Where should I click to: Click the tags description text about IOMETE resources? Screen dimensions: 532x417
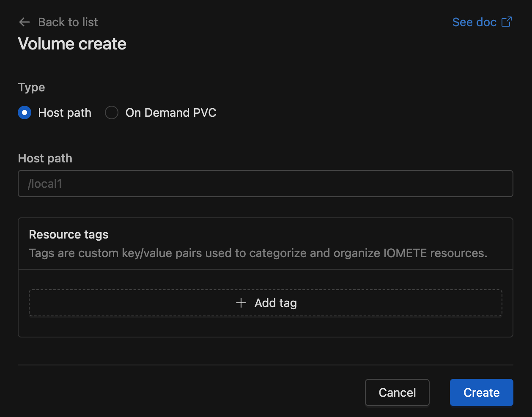258,253
